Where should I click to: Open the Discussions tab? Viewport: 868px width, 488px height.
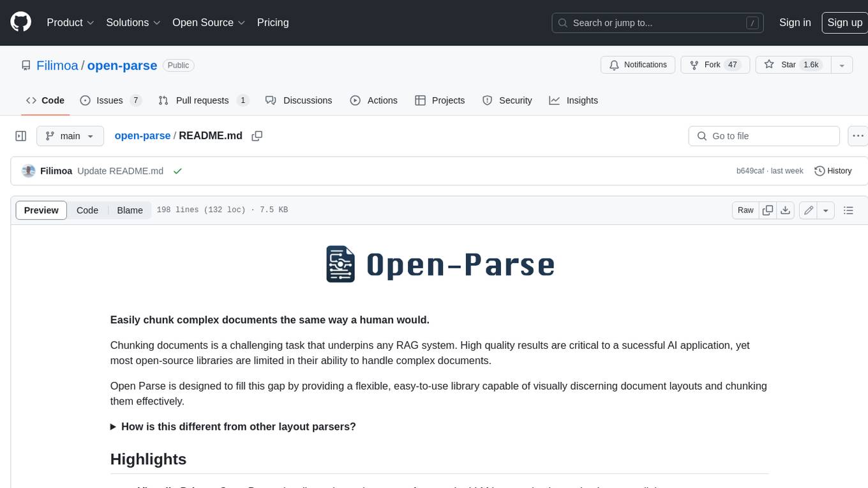[x=298, y=100]
